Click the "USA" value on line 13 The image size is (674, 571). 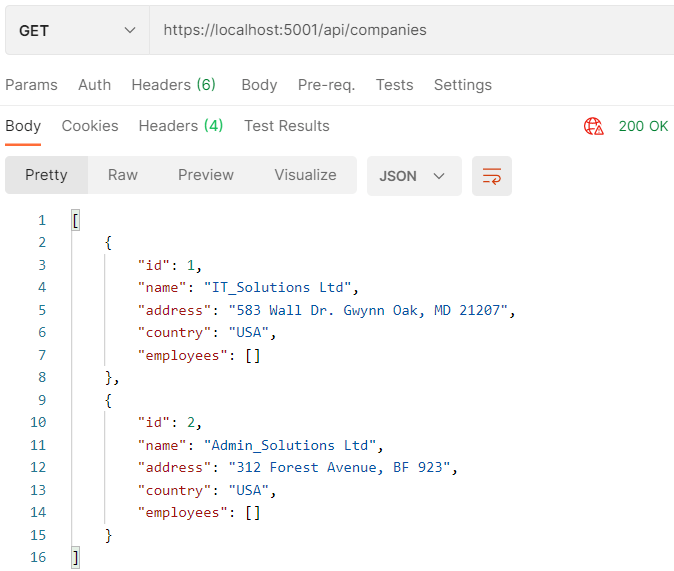click(249, 491)
